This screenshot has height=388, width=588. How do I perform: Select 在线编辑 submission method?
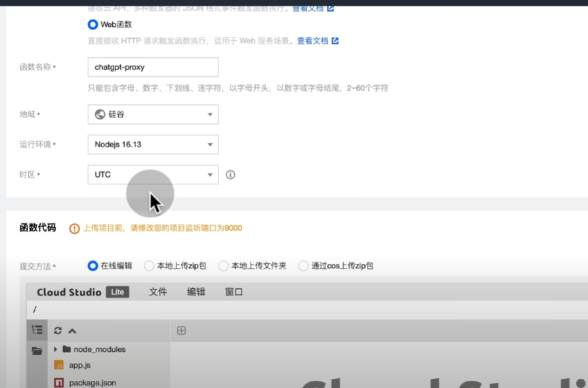(93, 266)
